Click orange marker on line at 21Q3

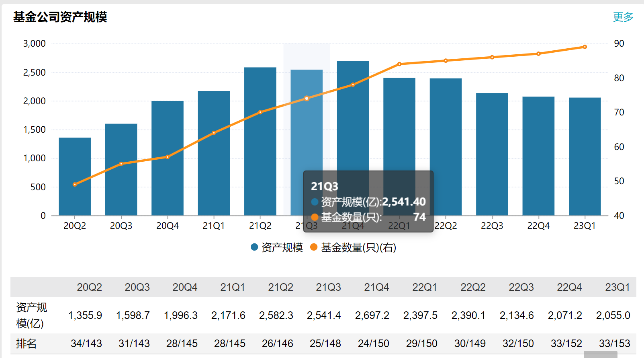pyautogui.click(x=307, y=98)
